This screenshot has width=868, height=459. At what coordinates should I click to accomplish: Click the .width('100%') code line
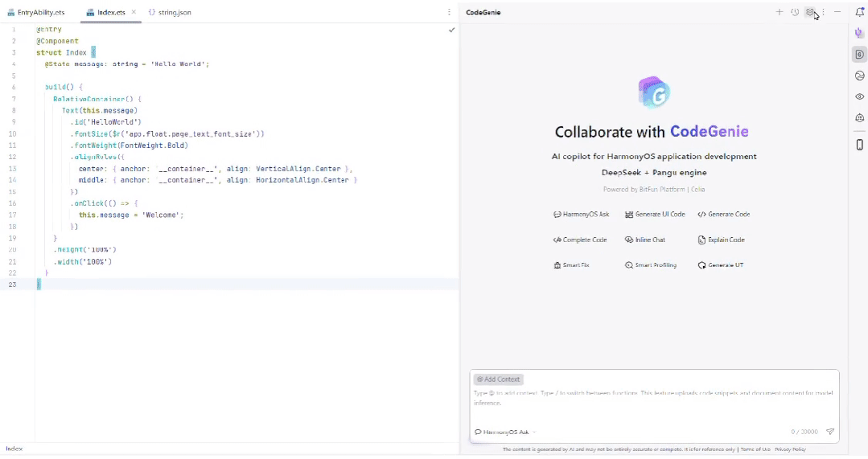tap(83, 261)
